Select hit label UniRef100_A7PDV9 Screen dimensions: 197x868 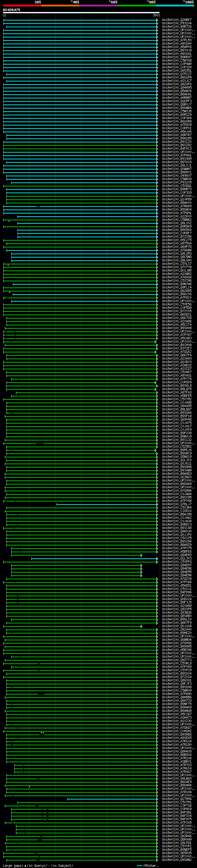point(176,125)
